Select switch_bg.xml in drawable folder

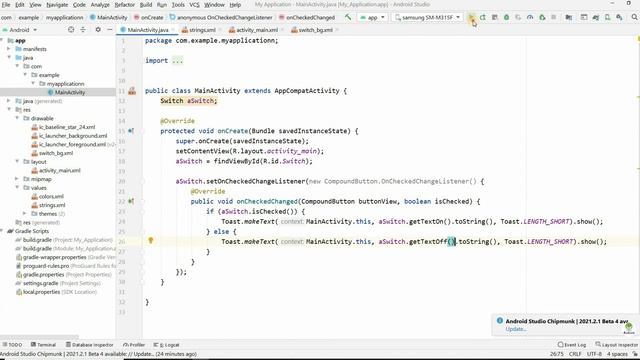56,153
